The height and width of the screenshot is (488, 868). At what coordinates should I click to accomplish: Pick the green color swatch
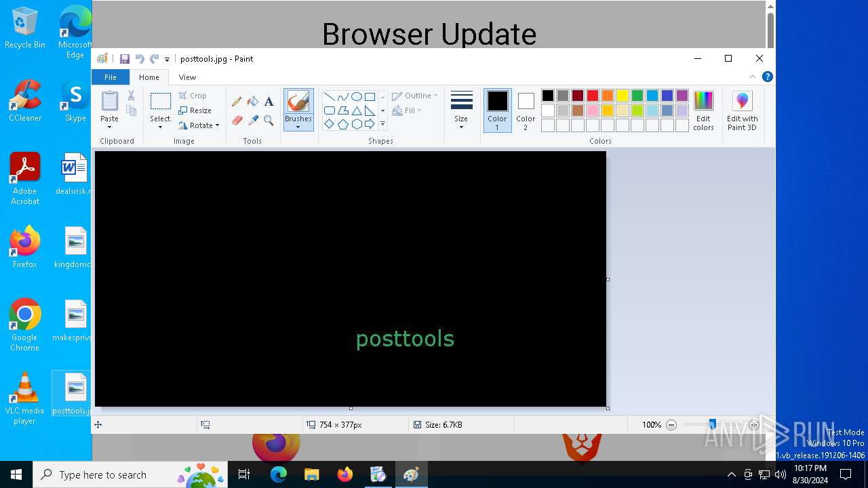637,96
